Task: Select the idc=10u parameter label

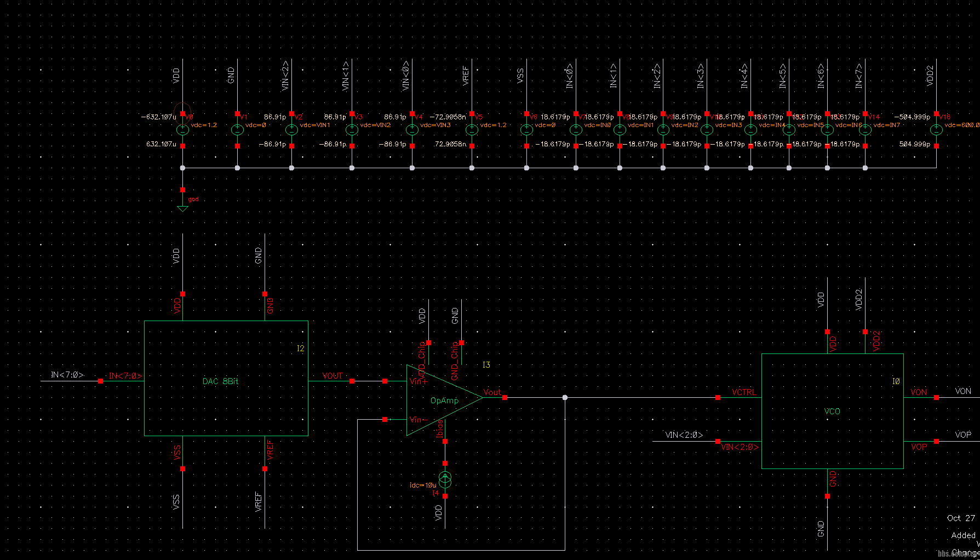Action: tap(423, 485)
